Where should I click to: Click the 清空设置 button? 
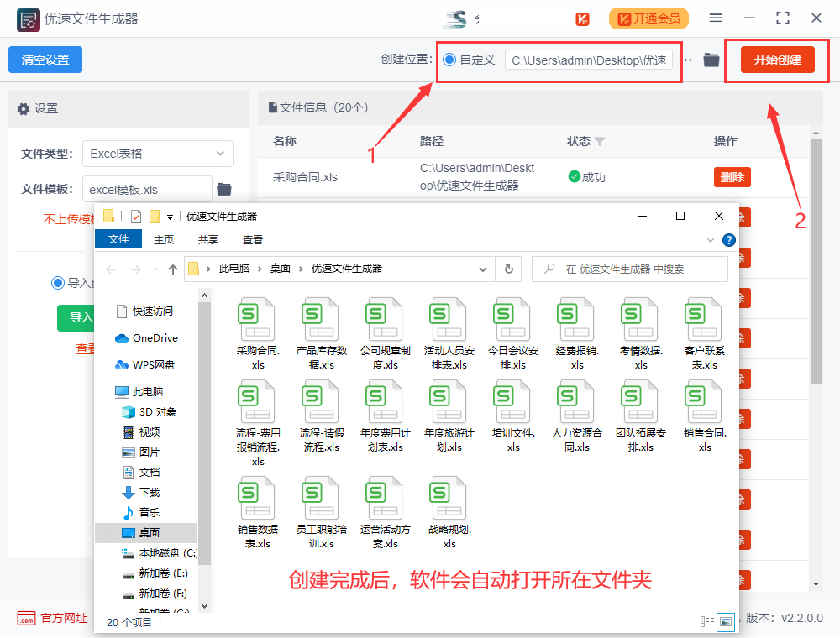point(45,60)
